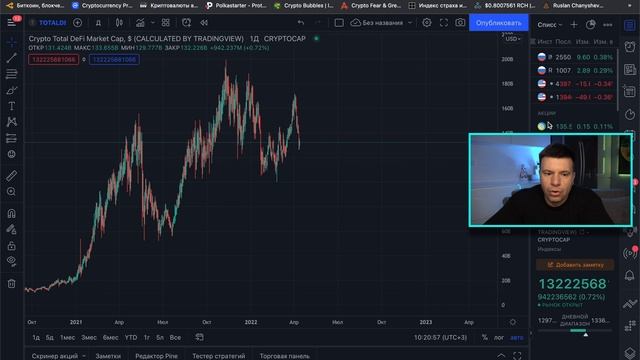Select the forecasting and measurement tool
The width and height of the screenshot is (640, 360).
pyautogui.click(x=11, y=138)
